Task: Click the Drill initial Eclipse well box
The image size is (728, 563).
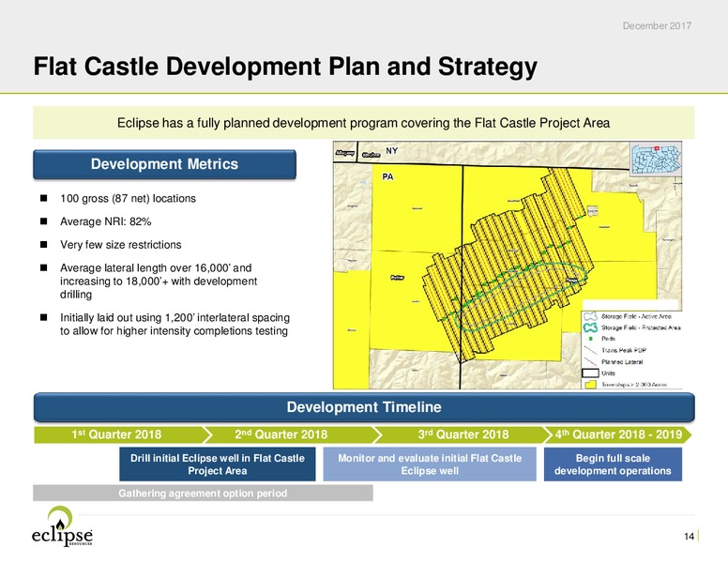Action: (x=218, y=464)
